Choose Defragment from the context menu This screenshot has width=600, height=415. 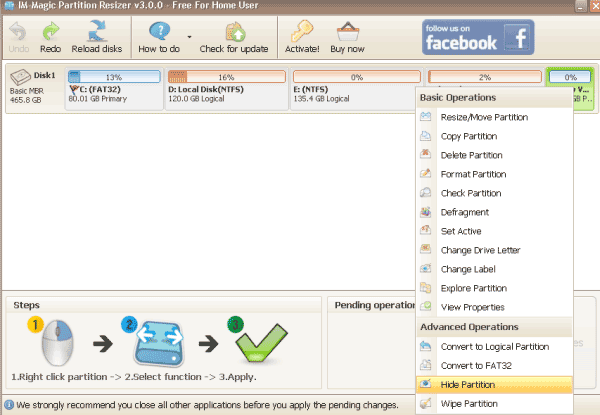(494, 212)
